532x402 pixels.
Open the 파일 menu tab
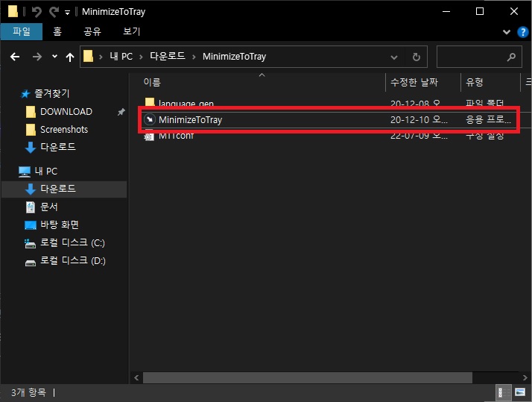pos(22,31)
